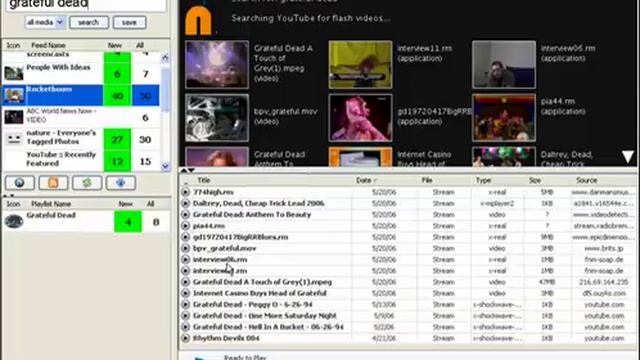
Task: Click play icon beside One More Saturday Night
Action: point(185,316)
